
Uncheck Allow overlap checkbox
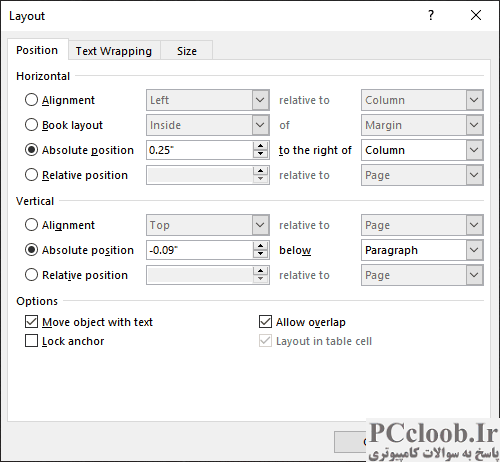(265, 322)
